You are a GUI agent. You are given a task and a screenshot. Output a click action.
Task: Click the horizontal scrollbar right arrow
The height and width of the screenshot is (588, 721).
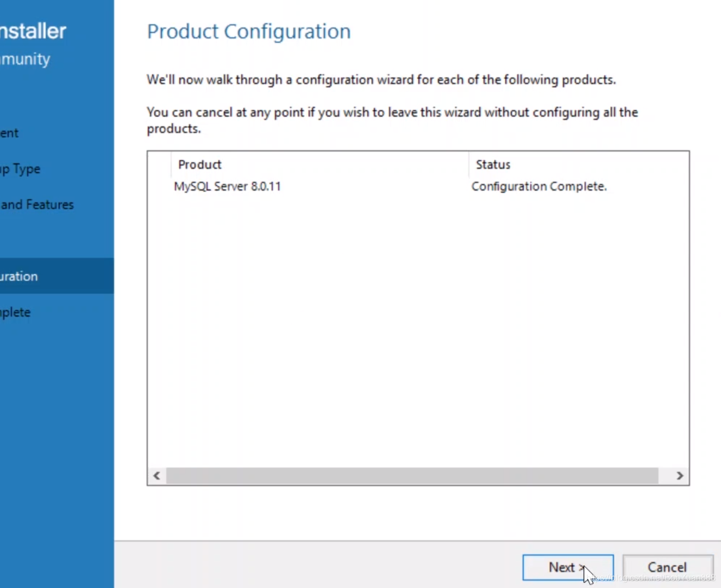pyautogui.click(x=680, y=476)
